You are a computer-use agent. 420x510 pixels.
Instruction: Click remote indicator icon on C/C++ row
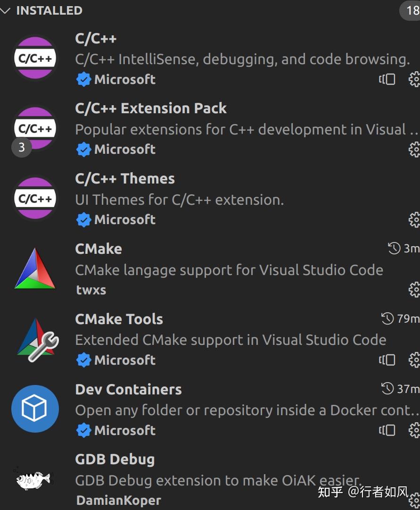pyautogui.click(x=387, y=79)
